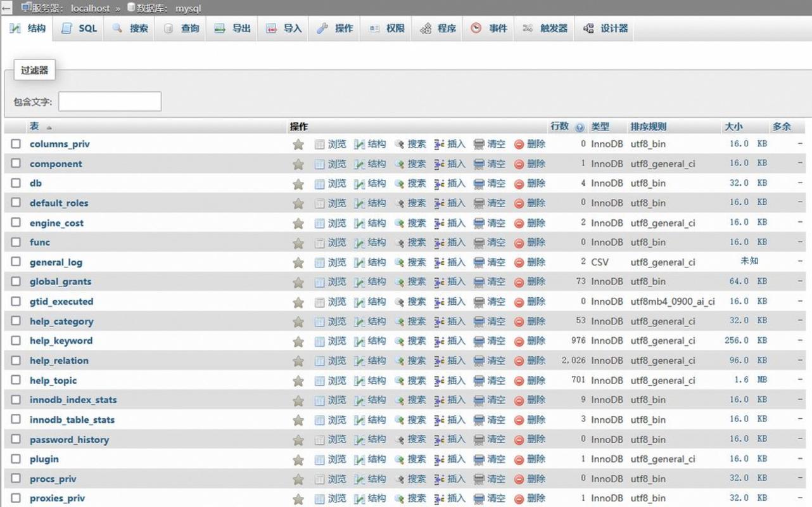The width and height of the screenshot is (812, 507).
Task: Sort tables by 行数 column
Action: pos(560,126)
